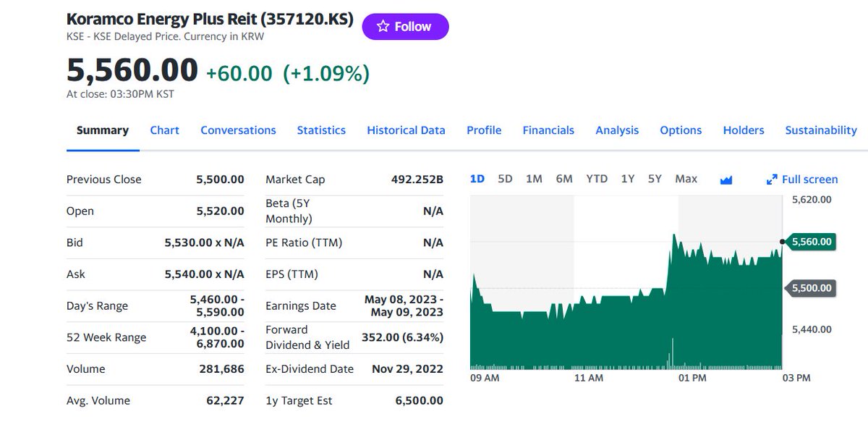Select the 5Y chart range
This screenshot has height=443, width=868.
(x=655, y=179)
